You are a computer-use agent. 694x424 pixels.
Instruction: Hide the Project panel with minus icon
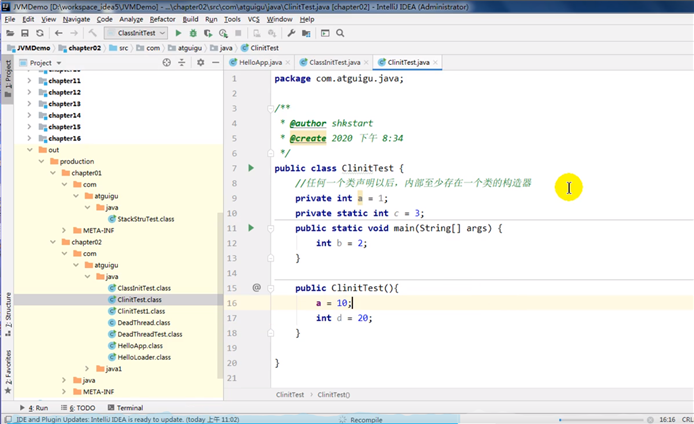point(216,63)
